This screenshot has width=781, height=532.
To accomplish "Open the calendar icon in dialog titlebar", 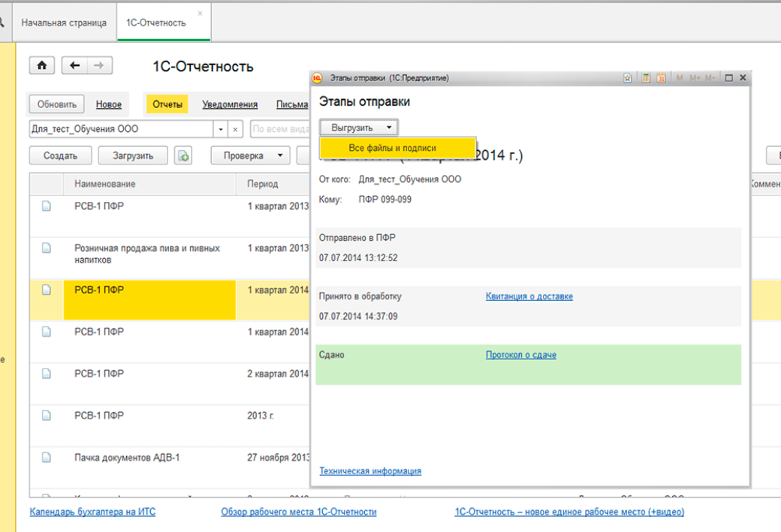I will click(x=661, y=78).
